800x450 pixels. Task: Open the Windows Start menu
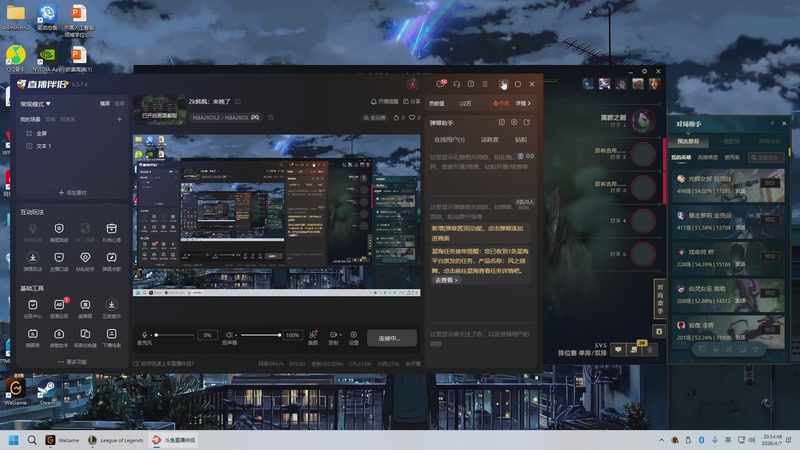pos(14,440)
